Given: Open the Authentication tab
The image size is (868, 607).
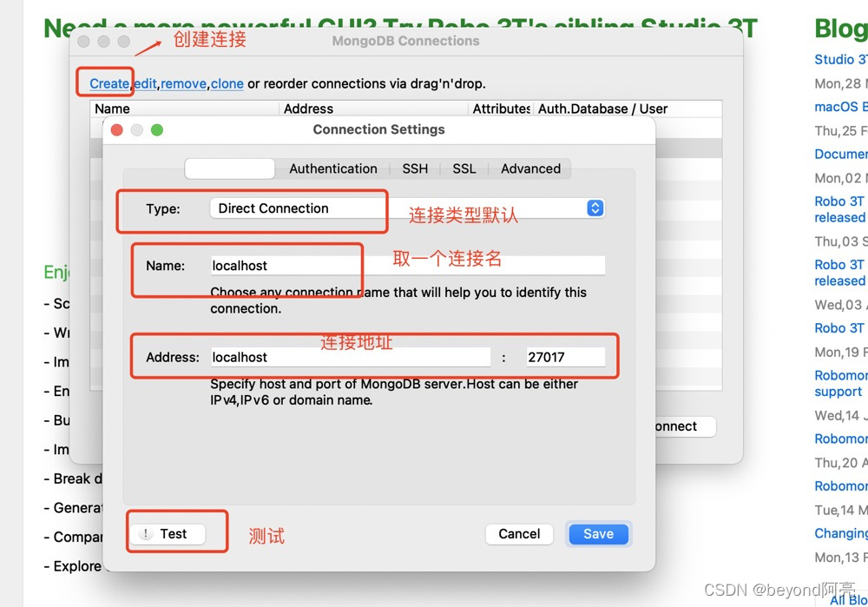Looking at the screenshot, I should pyautogui.click(x=332, y=168).
